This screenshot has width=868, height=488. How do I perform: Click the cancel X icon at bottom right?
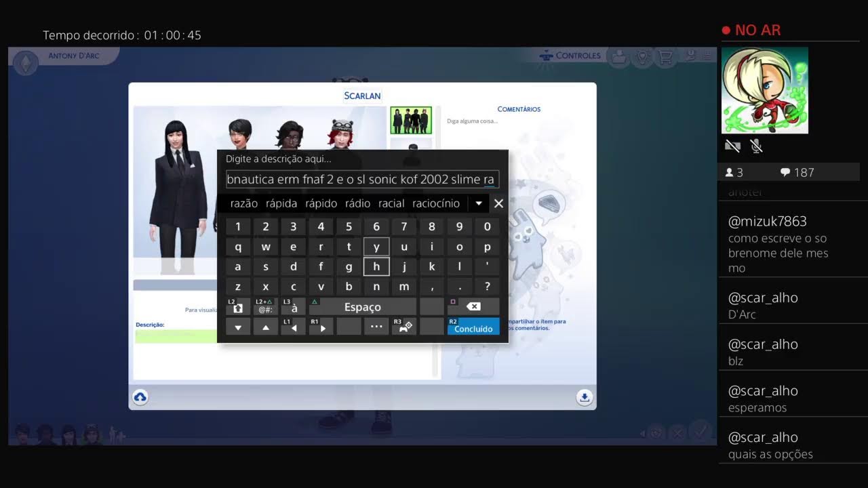click(677, 432)
